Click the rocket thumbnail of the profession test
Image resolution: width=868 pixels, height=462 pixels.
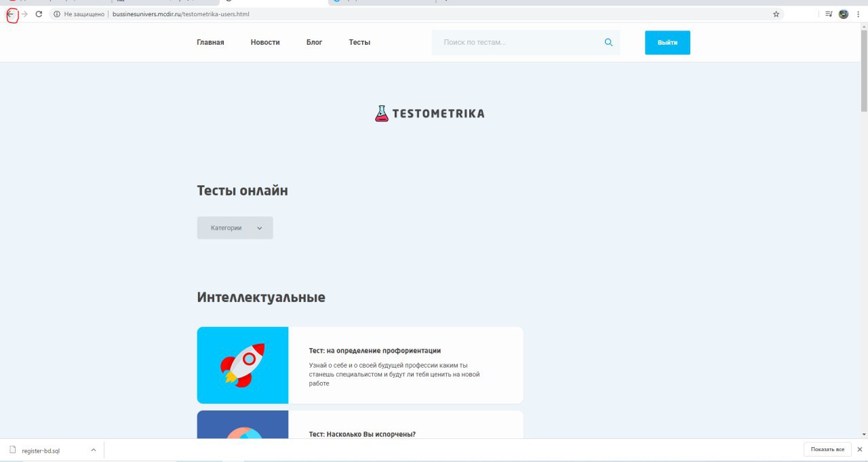coord(243,365)
